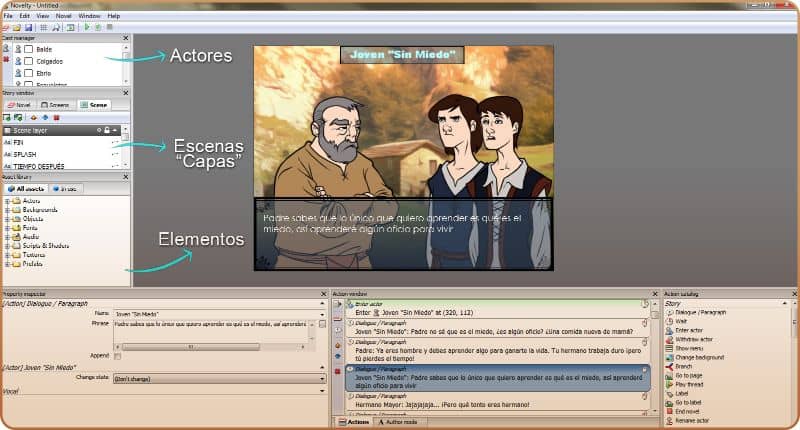Switch to the In use tab
The width and height of the screenshot is (800, 430).
point(65,189)
